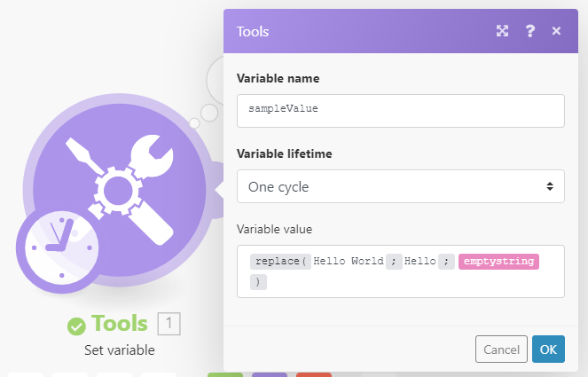Click the One cycle dropdown arrows
Viewport: 588px width, 377px height.
pyautogui.click(x=550, y=186)
